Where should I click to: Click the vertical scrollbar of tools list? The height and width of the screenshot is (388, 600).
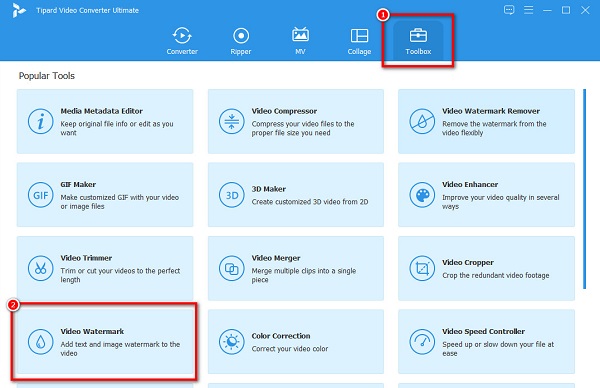tap(584, 189)
